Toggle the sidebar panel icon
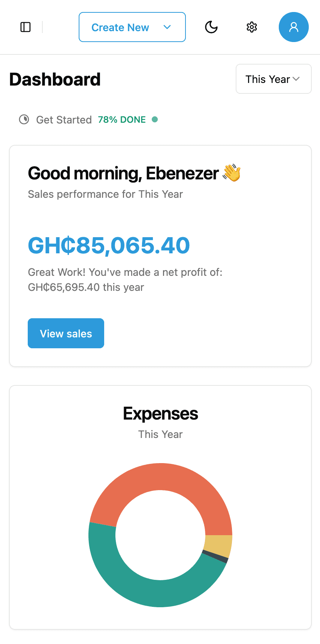The height and width of the screenshot is (644, 320). click(x=25, y=27)
